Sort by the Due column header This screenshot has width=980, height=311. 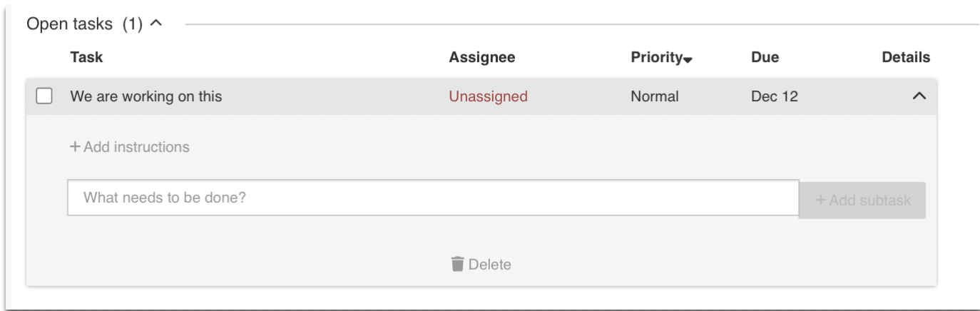coord(765,57)
